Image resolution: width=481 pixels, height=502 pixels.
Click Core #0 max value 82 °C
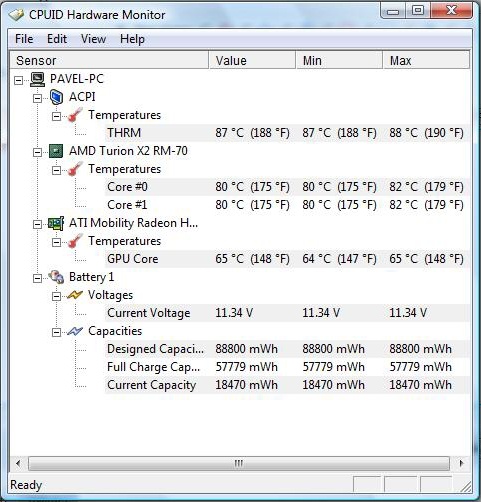coord(426,187)
